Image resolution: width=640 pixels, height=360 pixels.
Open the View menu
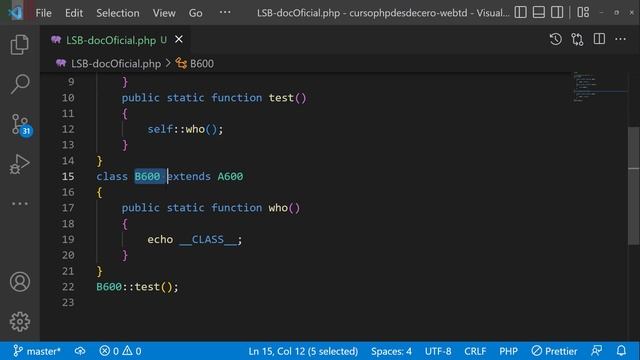pos(164,13)
